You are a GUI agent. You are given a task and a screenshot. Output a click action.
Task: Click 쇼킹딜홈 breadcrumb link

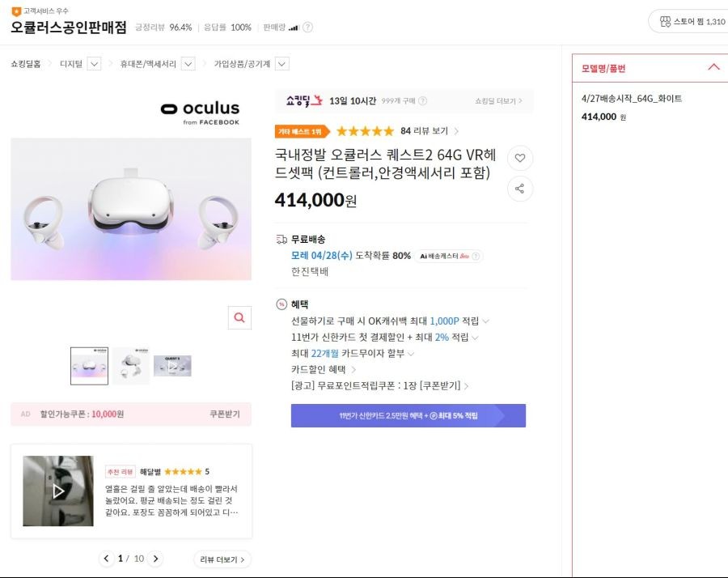point(26,64)
